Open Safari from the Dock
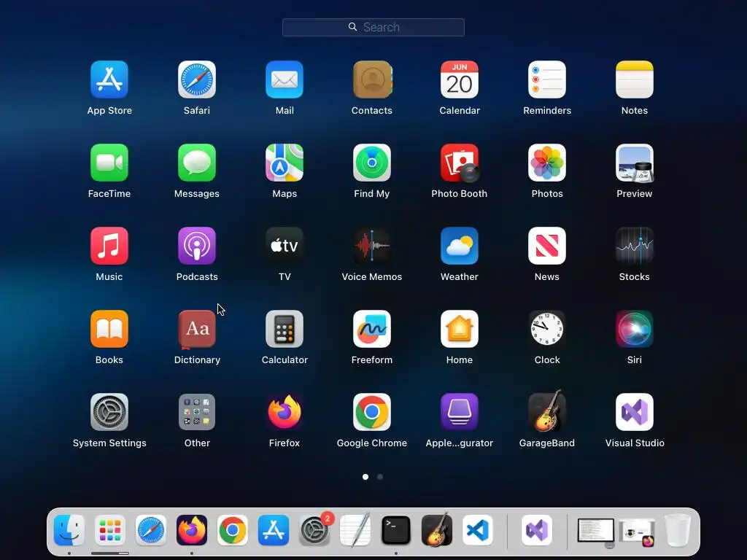This screenshot has width=747, height=560. (151, 530)
